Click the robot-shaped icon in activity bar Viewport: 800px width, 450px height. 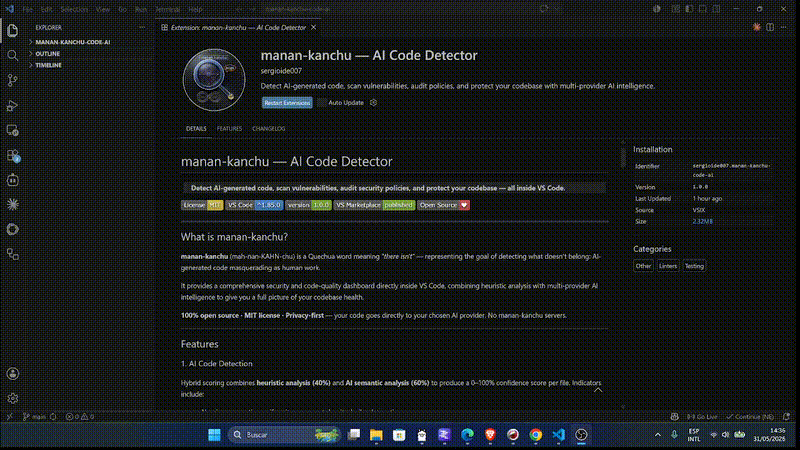tap(13, 180)
